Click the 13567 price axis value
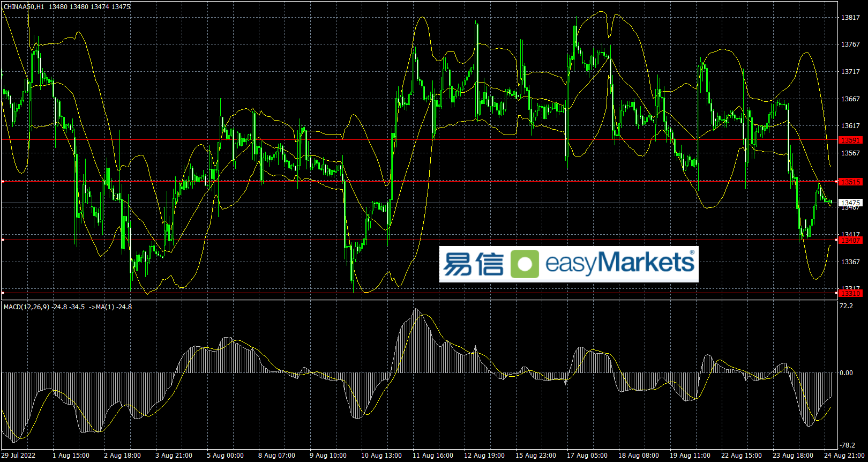Screen dimensions: 868x462 [x=850, y=153]
